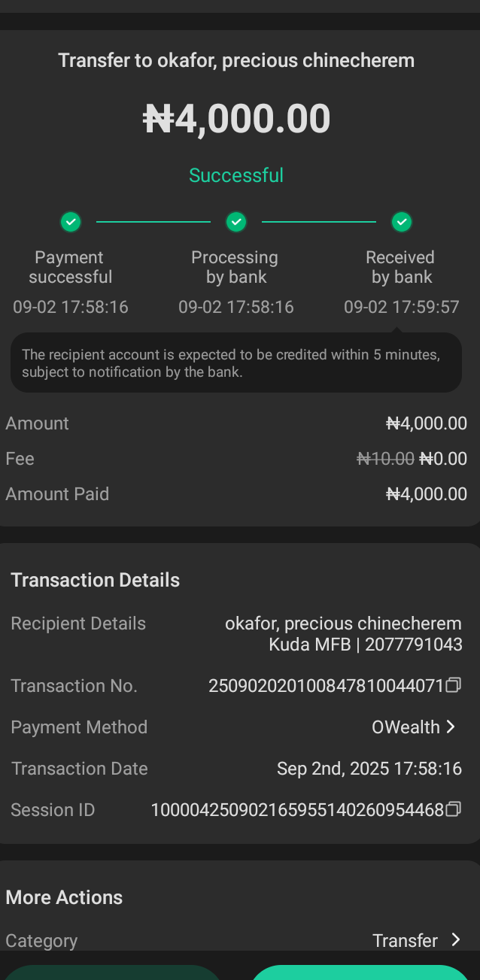Viewport: 480px width, 980px height.
Task: Expand the Category chevron next to Transfer
Action: [455, 940]
